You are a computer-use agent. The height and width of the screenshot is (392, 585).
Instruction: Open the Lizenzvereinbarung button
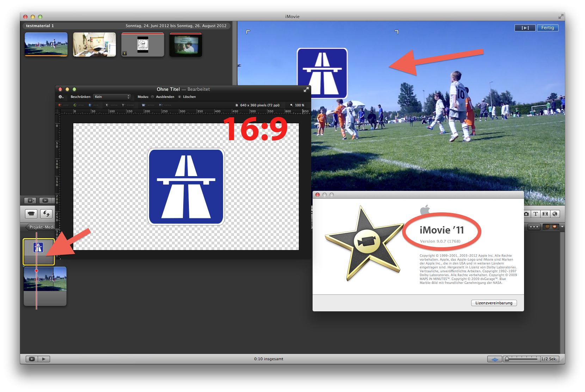494,303
